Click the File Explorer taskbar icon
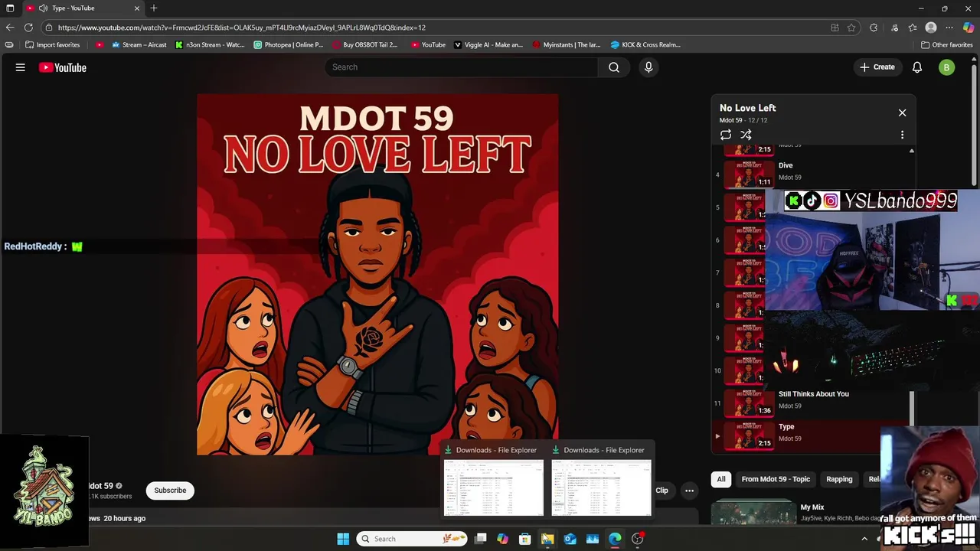 pyautogui.click(x=547, y=539)
